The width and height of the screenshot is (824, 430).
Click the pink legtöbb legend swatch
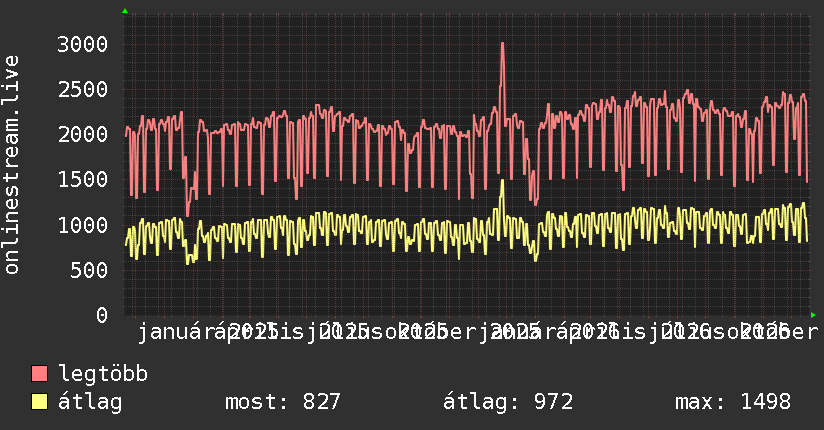[39, 374]
